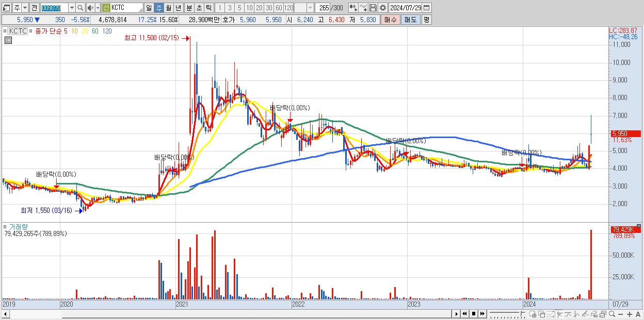Click the stop button in the bottom chart controls

(x=474, y=314)
